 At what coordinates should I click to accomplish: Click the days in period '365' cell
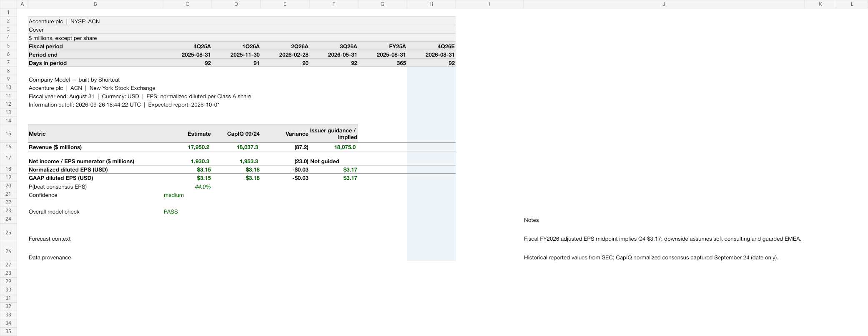click(383, 63)
